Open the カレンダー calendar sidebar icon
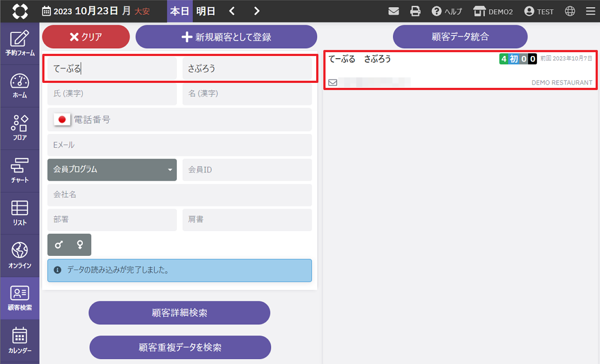 pos(20,340)
